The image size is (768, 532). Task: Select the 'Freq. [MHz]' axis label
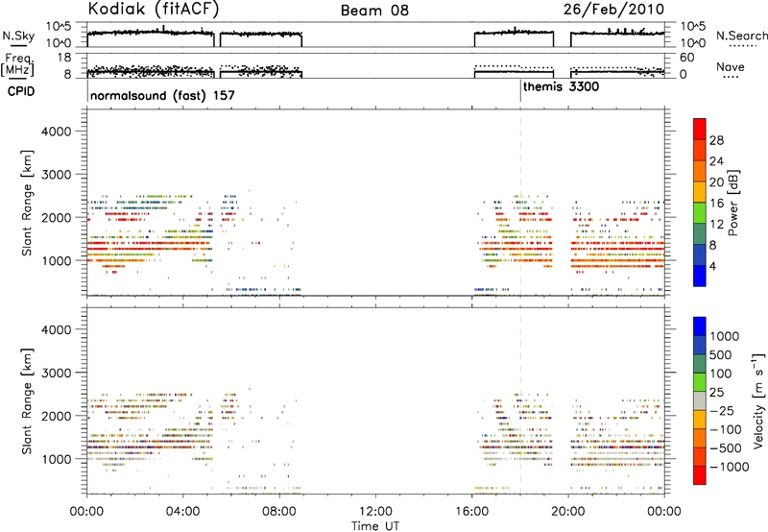click(x=17, y=64)
